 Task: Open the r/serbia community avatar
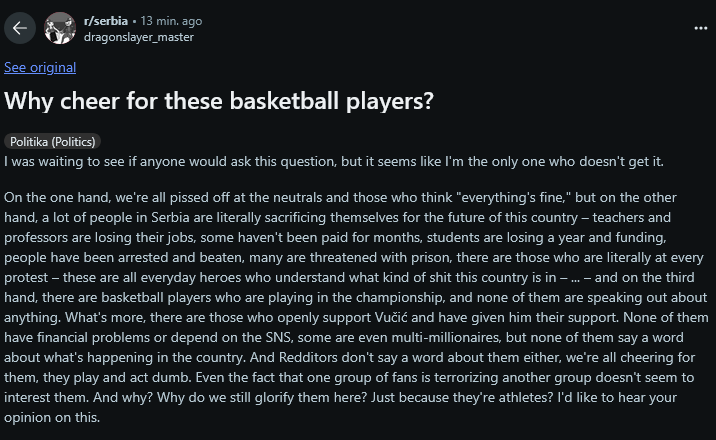(x=60, y=27)
